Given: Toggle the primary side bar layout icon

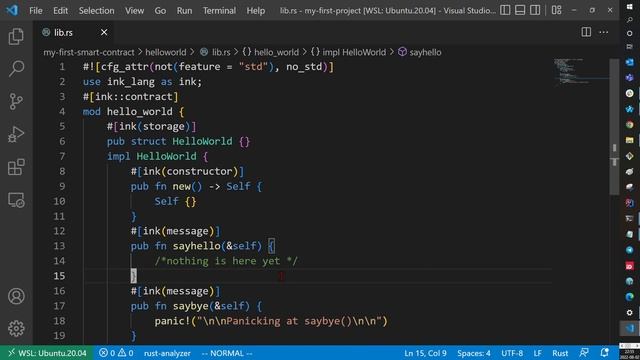Looking at the screenshot, I should click(505, 10).
